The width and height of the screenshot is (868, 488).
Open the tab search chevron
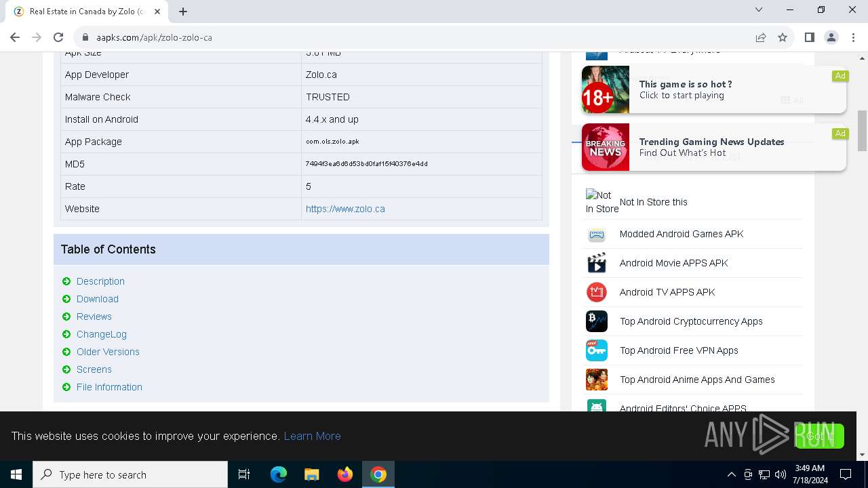pyautogui.click(x=759, y=9)
